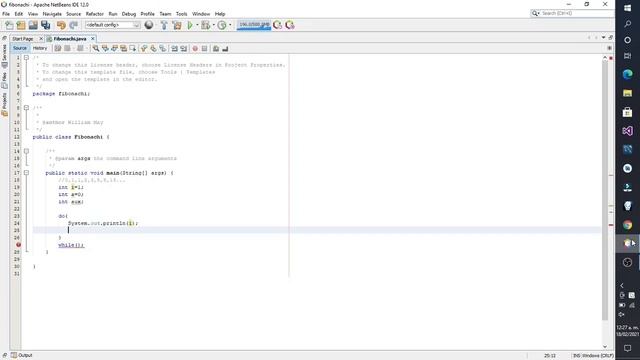Go to previous bookmark icon
This screenshot has width=640, height=360.
[x=144, y=49]
